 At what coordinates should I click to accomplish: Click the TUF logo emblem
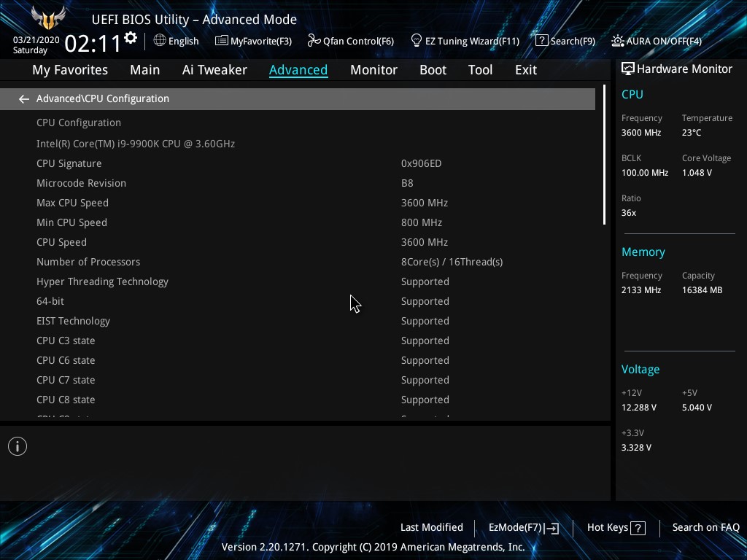(x=47, y=18)
